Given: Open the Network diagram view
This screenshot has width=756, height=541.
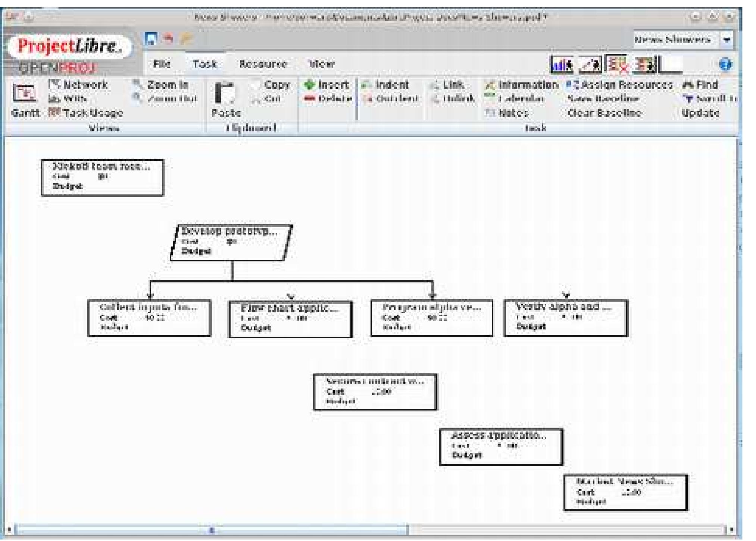Looking at the screenshot, I should 78,85.
